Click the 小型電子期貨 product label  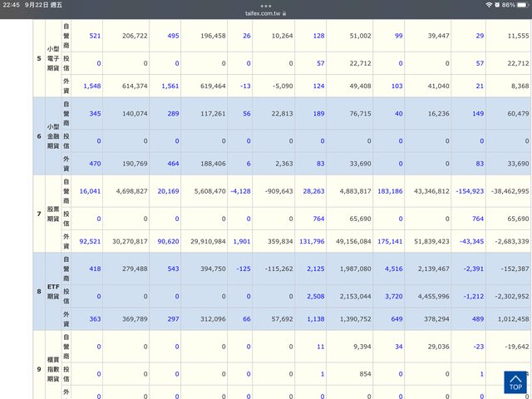(51, 58)
